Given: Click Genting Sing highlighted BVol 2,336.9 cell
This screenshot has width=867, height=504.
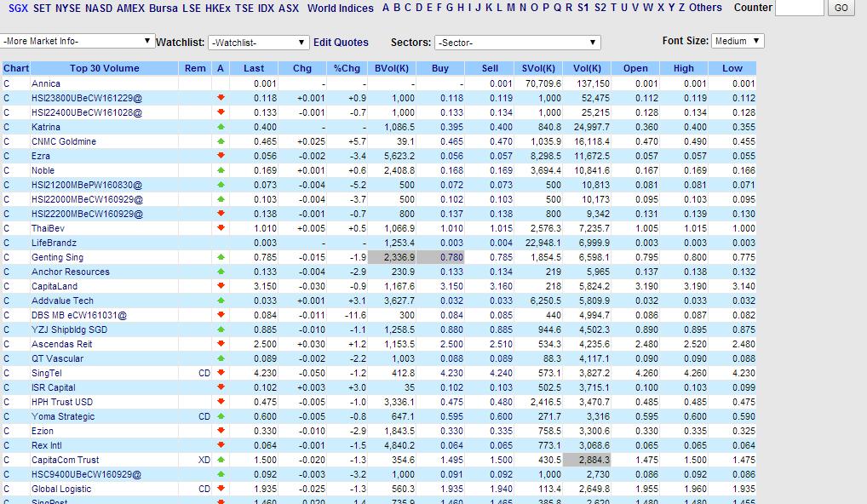Looking at the screenshot, I should click(392, 257).
